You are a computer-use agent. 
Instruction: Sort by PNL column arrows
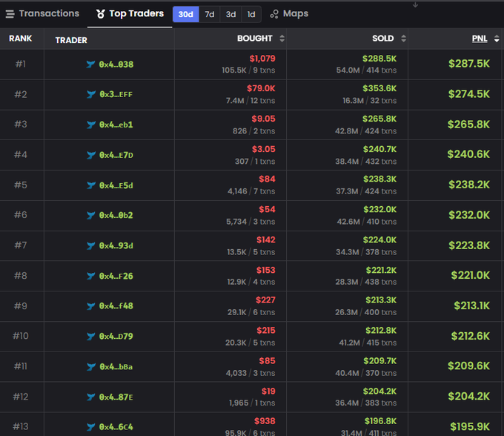pyautogui.click(x=497, y=39)
